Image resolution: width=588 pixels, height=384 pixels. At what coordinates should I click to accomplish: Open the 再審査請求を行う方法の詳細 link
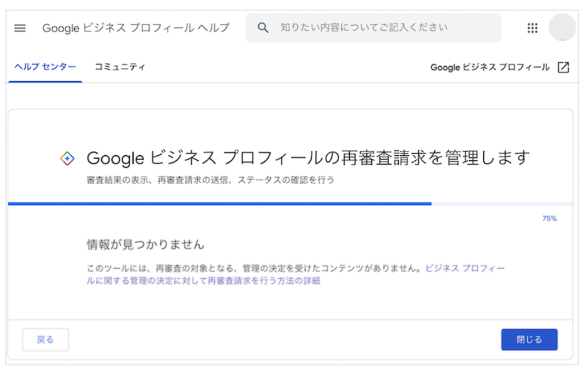point(296,274)
